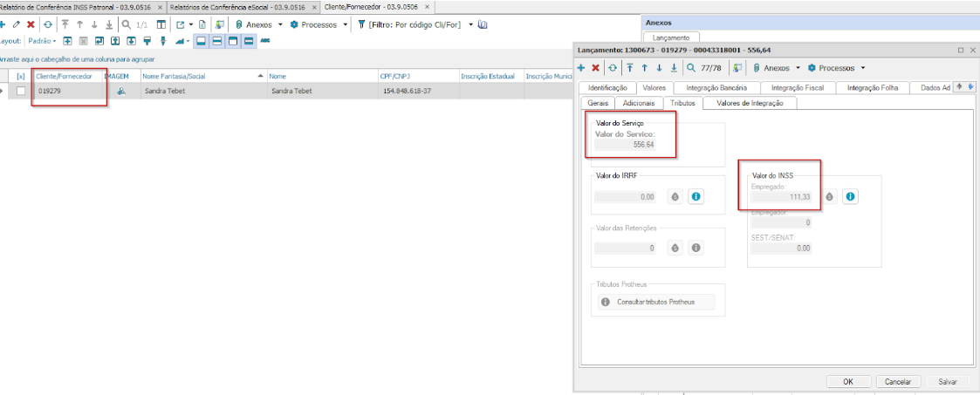Image resolution: width=980 pixels, height=395 pixels.
Task: Check the row checkbox for 019279
Action: pyautogui.click(x=21, y=91)
